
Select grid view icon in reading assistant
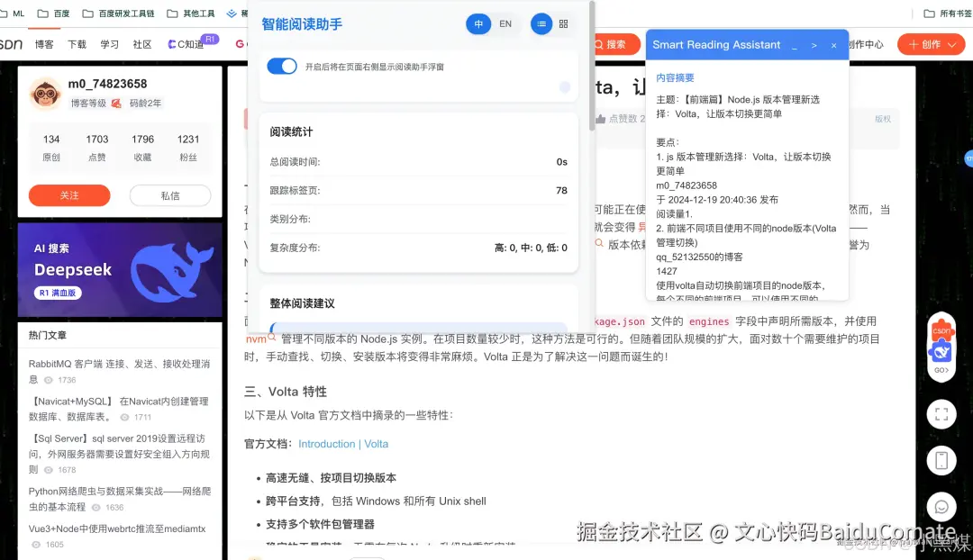coord(563,24)
